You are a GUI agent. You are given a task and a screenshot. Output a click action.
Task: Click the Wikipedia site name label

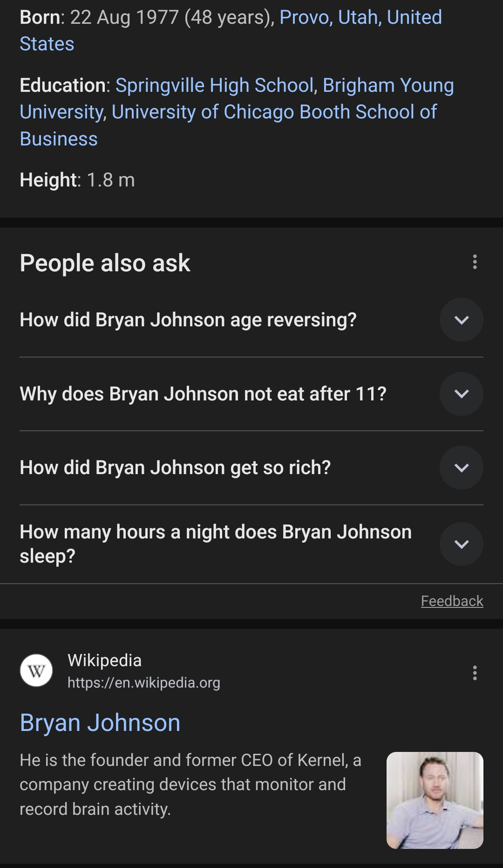(x=104, y=661)
